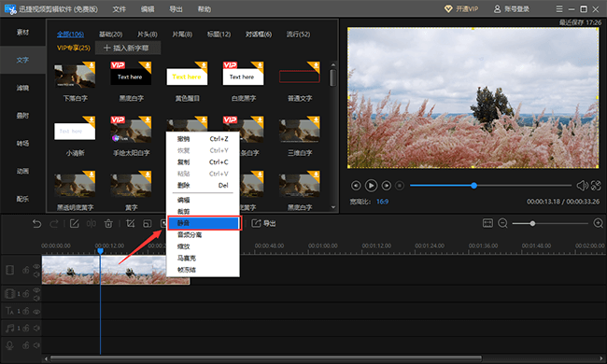Screen dimensions: 607x364
Task: Undo with the toolbar undo arrow
Action: (36, 224)
